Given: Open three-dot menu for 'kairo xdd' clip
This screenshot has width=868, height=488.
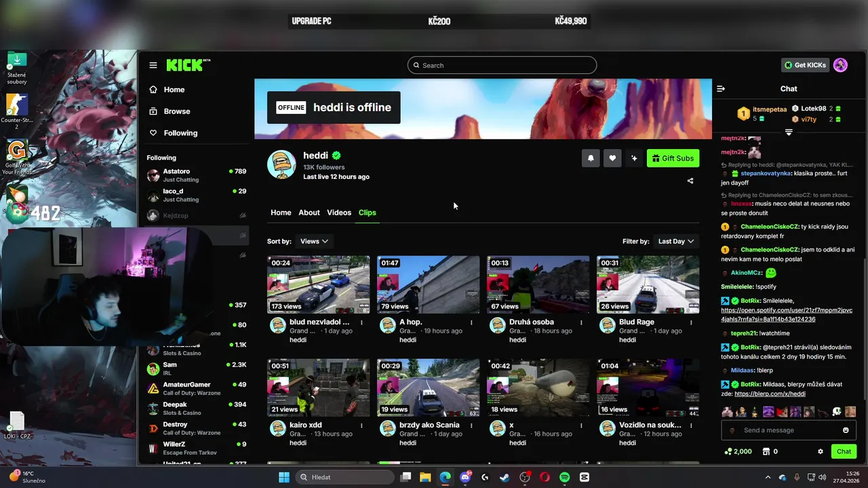Looking at the screenshot, I should tap(361, 426).
